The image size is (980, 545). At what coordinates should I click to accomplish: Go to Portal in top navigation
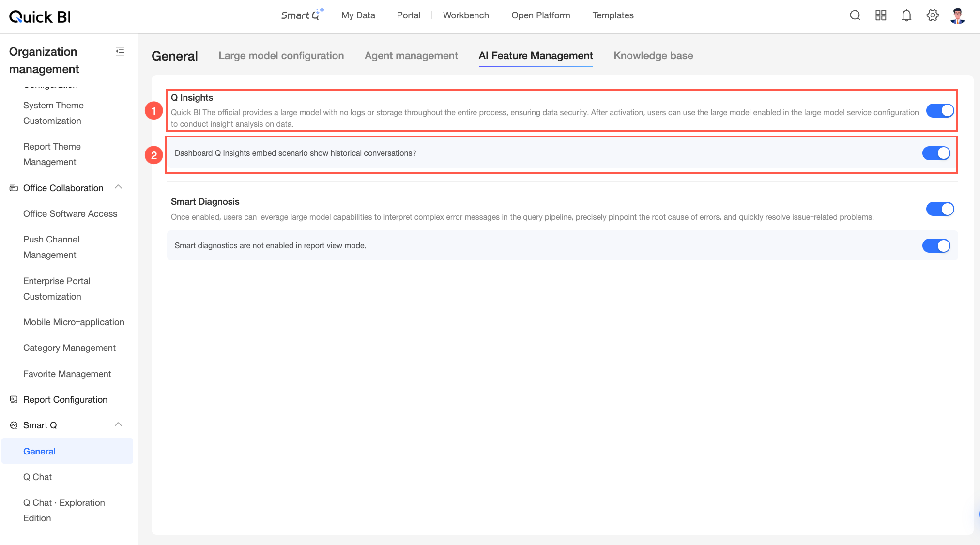pyautogui.click(x=409, y=15)
